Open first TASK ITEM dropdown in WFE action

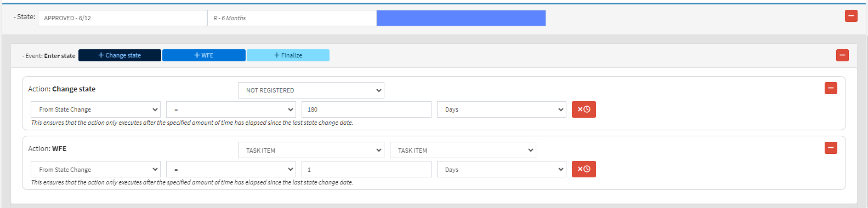tap(311, 150)
